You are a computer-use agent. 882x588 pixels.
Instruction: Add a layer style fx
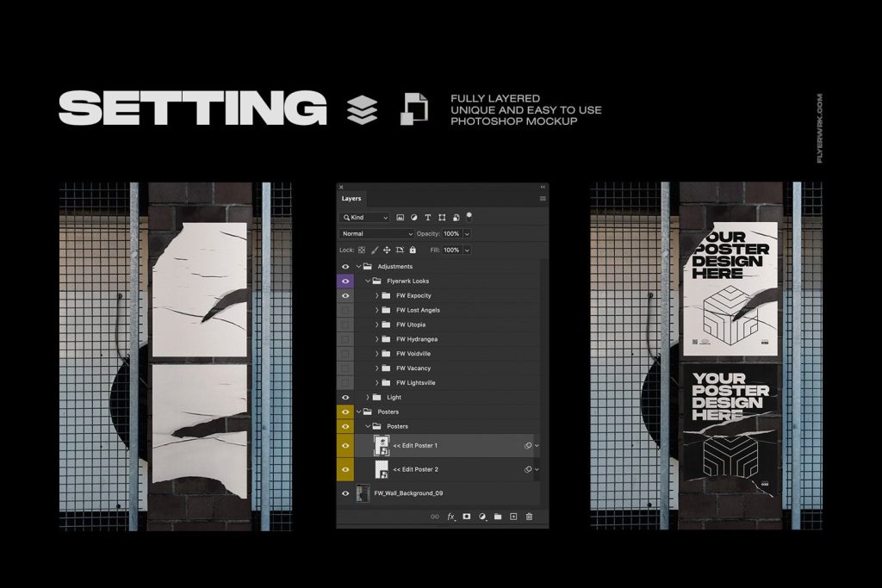click(451, 517)
